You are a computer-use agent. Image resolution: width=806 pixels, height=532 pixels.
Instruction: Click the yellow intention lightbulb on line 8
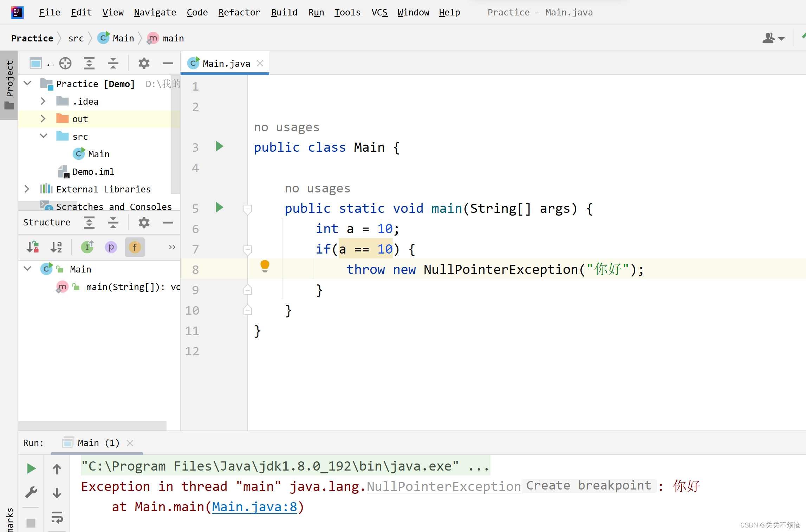tap(265, 266)
